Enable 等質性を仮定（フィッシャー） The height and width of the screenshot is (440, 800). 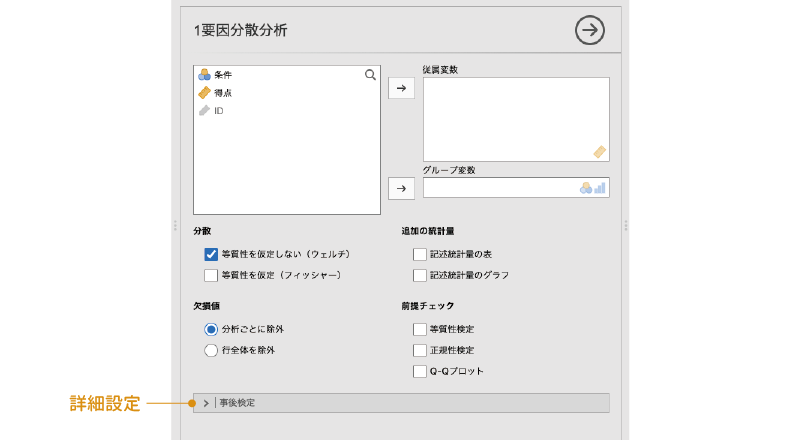tap(211, 275)
